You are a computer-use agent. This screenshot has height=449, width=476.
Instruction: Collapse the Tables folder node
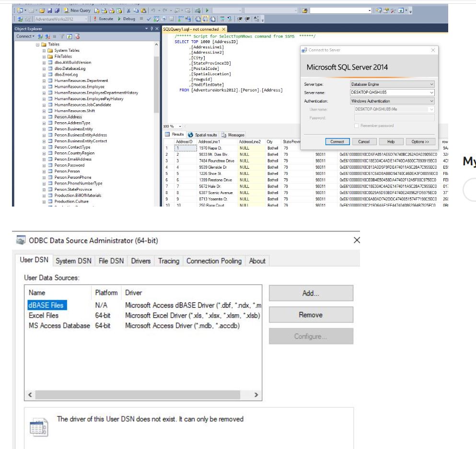(x=38, y=45)
